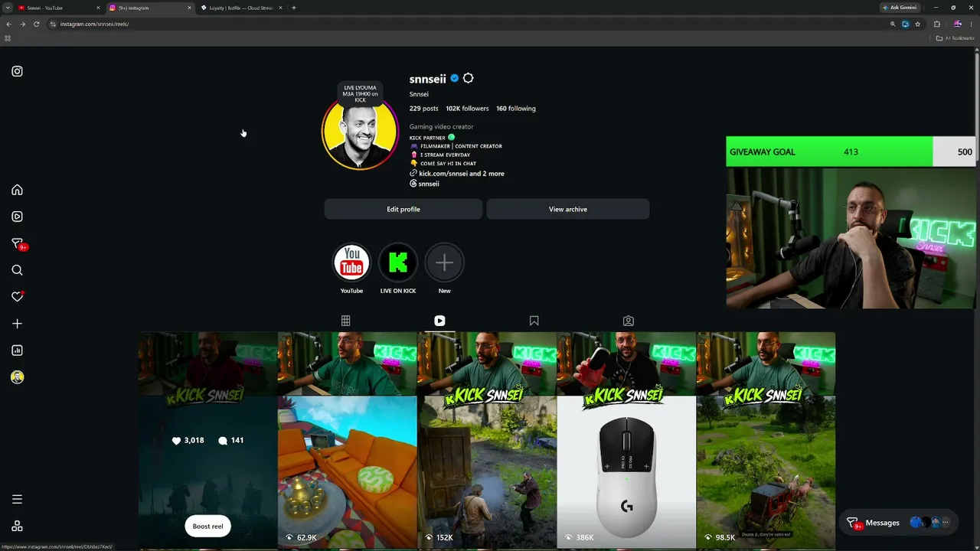Click the Ask Gemini button

900,8
